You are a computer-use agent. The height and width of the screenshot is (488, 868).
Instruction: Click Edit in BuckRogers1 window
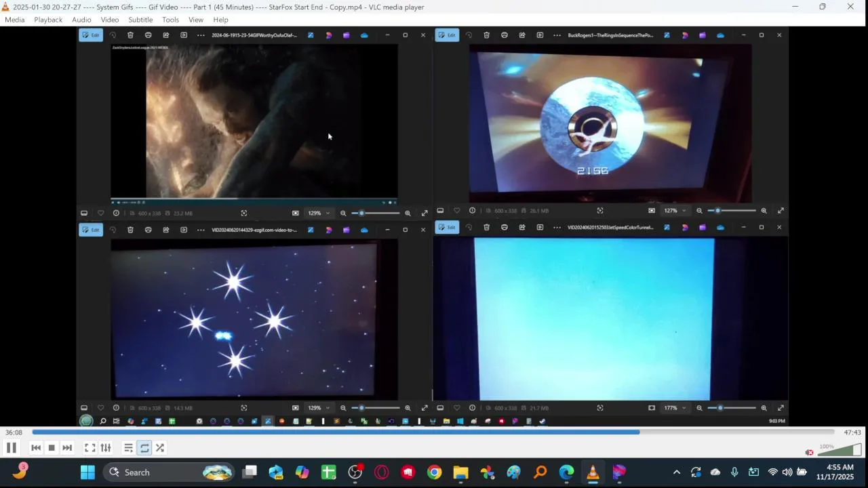(447, 35)
